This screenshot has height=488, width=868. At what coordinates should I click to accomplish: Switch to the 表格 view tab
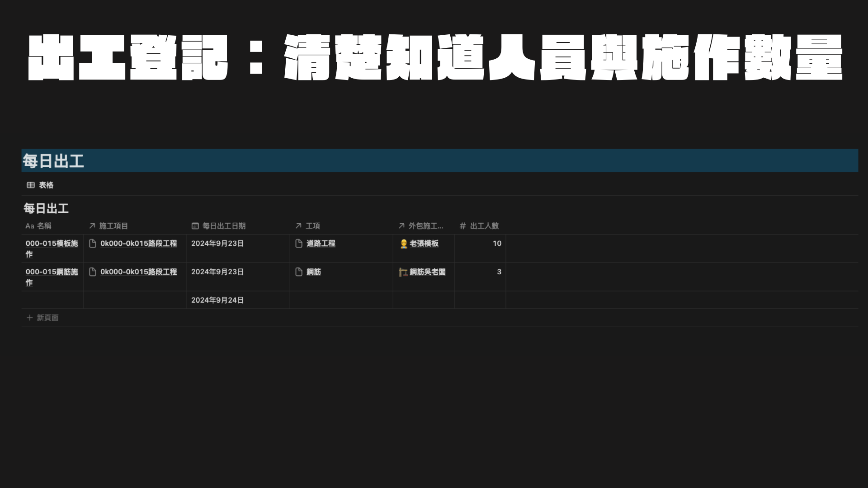tap(46, 185)
